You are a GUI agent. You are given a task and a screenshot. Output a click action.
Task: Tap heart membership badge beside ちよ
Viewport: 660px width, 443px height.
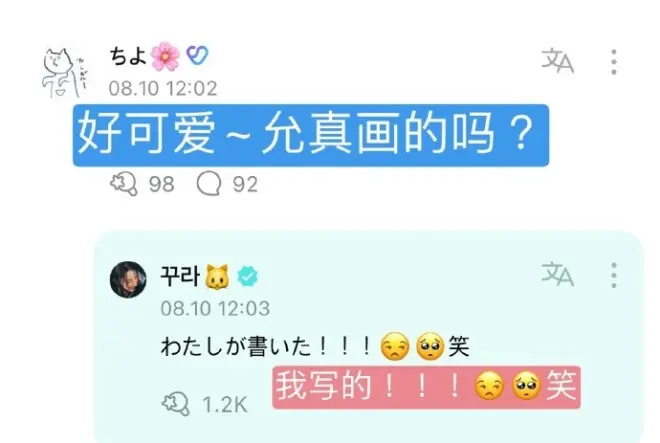click(197, 55)
